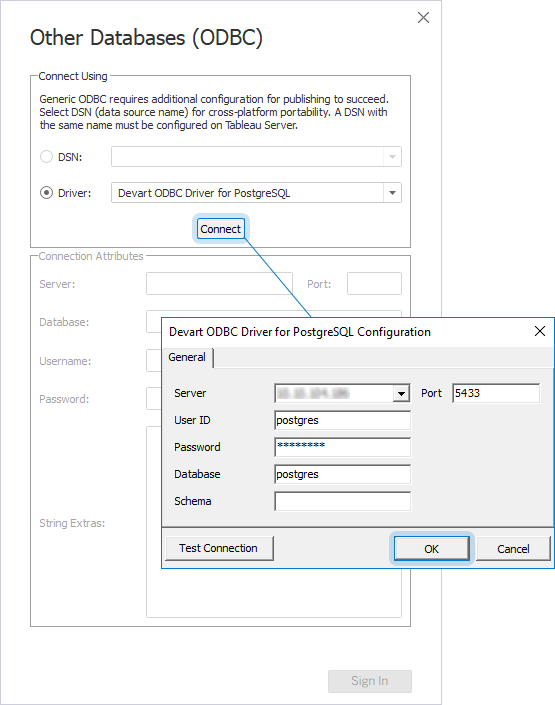
Task: Expand the Driver dropdown arrow
Action: (x=392, y=193)
